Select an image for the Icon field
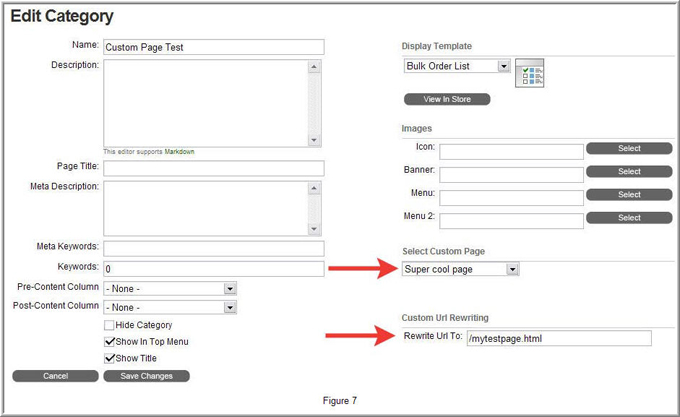680x417 pixels. coord(629,148)
